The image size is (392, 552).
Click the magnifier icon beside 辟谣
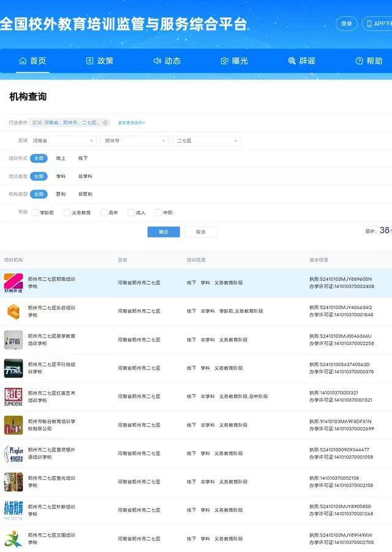(x=292, y=61)
